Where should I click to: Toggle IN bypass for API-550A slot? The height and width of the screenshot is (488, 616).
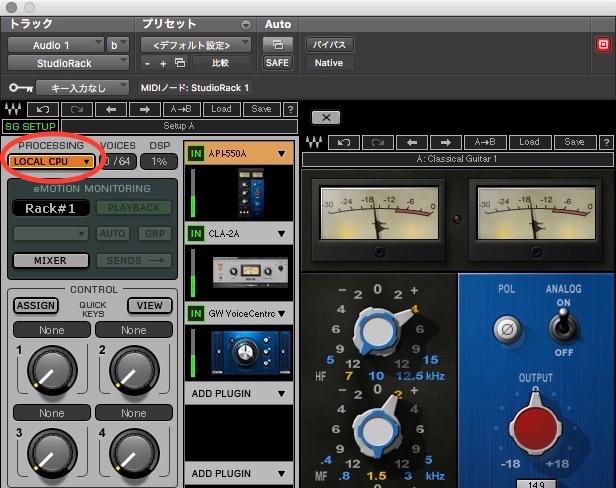pyautogui.click(x=196, y=154)
